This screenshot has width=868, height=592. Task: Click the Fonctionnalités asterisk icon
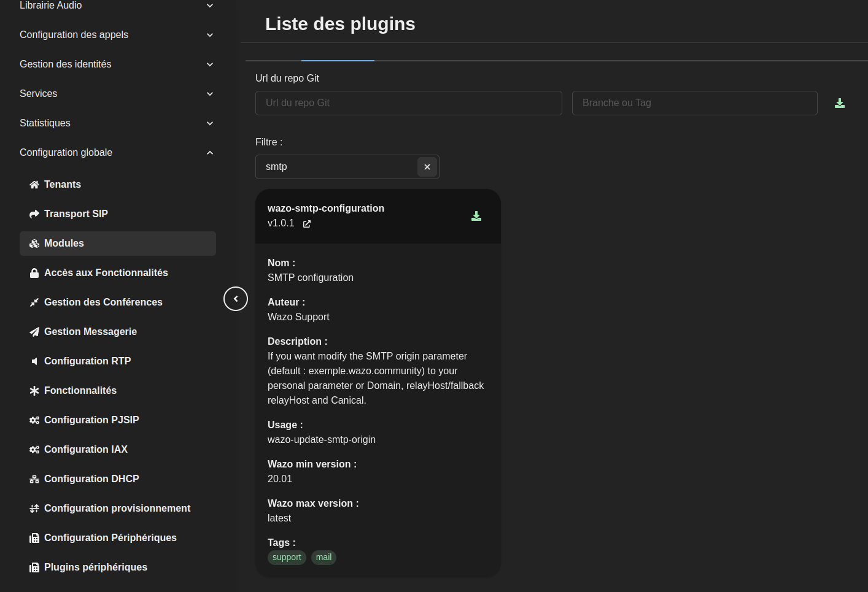[x=34, y=391]
